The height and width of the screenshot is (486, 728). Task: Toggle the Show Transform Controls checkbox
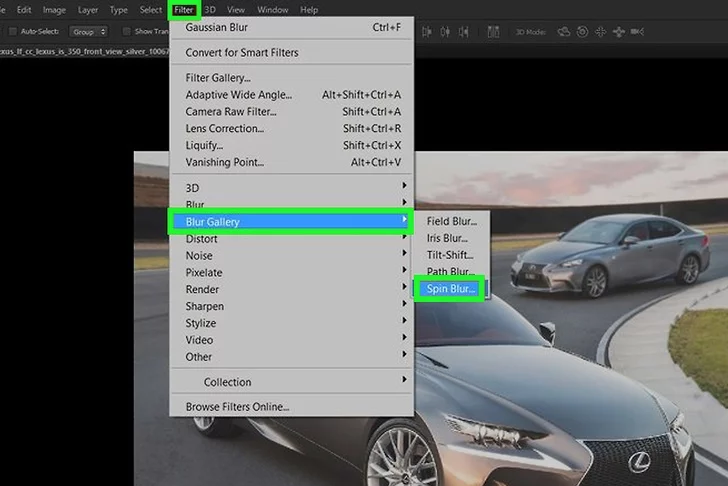point(125,32)
